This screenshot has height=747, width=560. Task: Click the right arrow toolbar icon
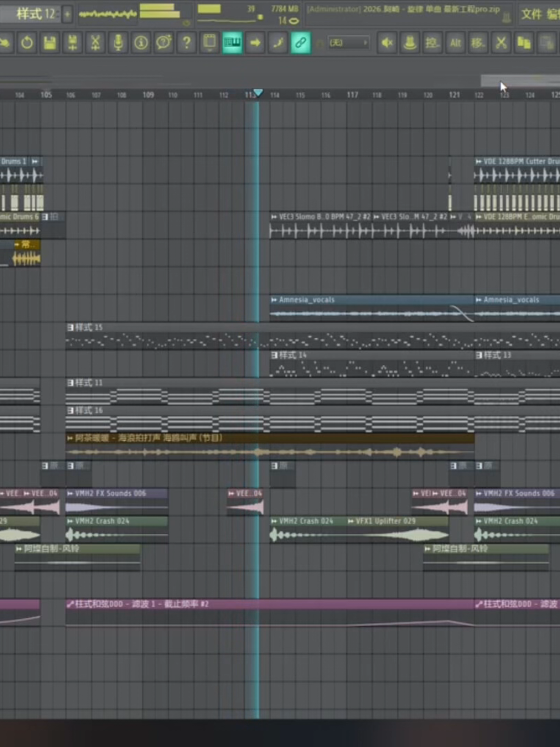pyautogui.click(x=255, y=43)
